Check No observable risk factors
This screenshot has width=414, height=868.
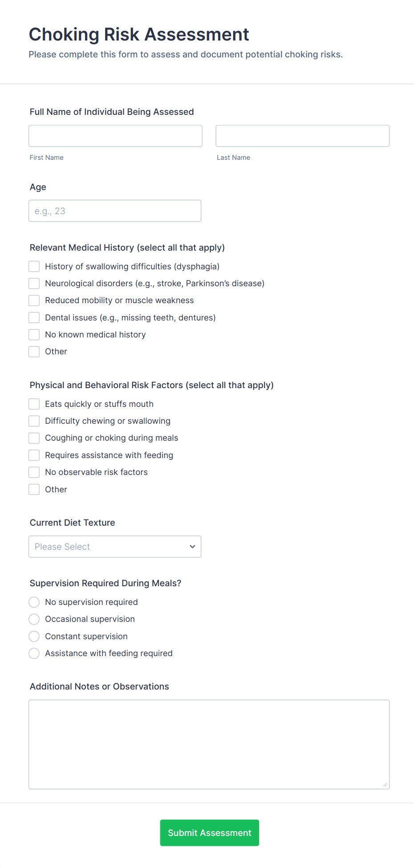(34, 472)
